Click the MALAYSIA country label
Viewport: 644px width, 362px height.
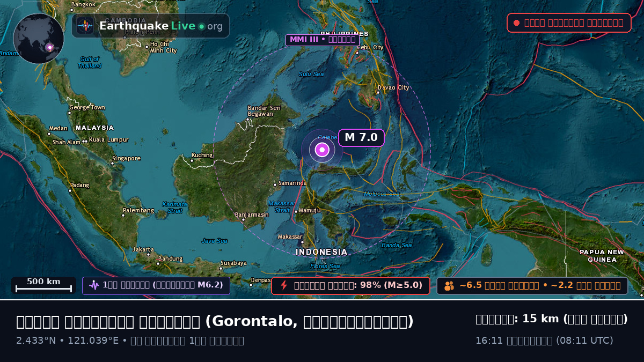pos(95,128)
